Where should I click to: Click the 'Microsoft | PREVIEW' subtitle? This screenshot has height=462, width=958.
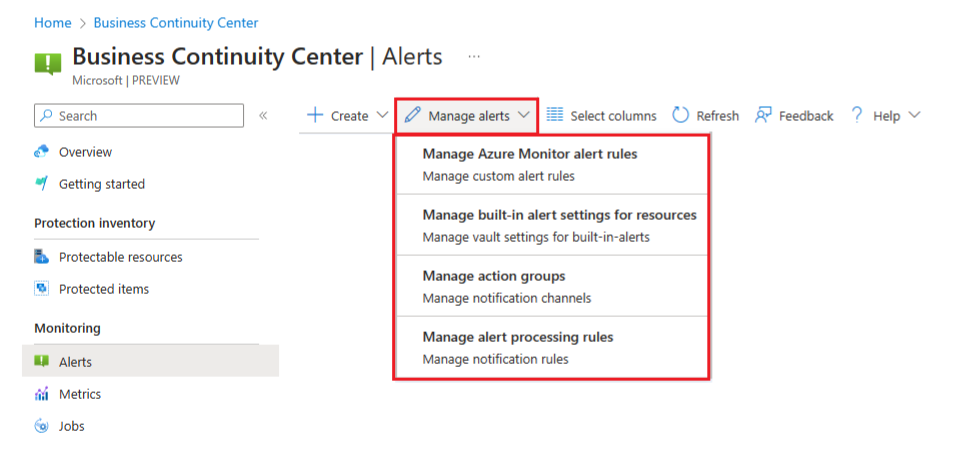tap(126, 81)
